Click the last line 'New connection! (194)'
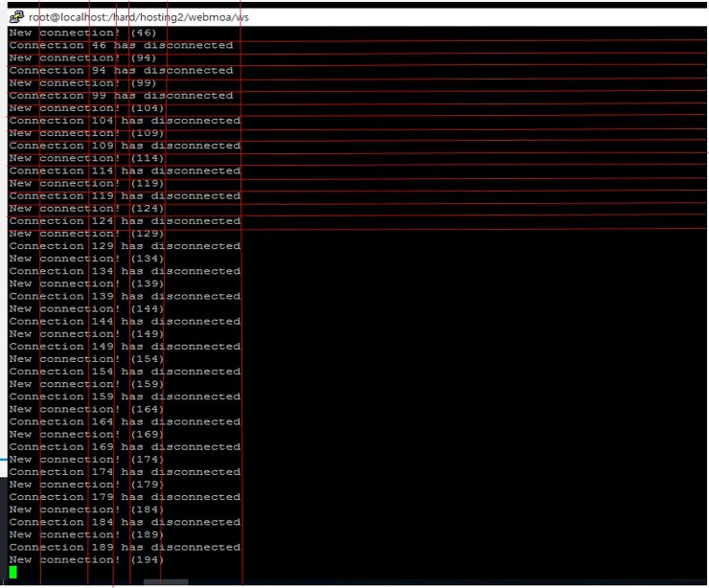The image size is (709, 588). [x=86, y=559]
